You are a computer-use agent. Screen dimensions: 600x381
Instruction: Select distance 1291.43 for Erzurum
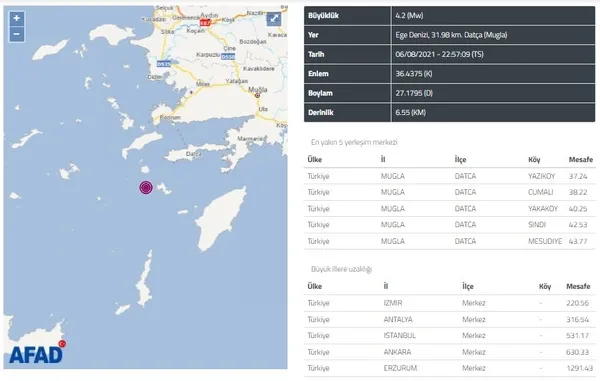pyautogui.click(x=580, y=368)
